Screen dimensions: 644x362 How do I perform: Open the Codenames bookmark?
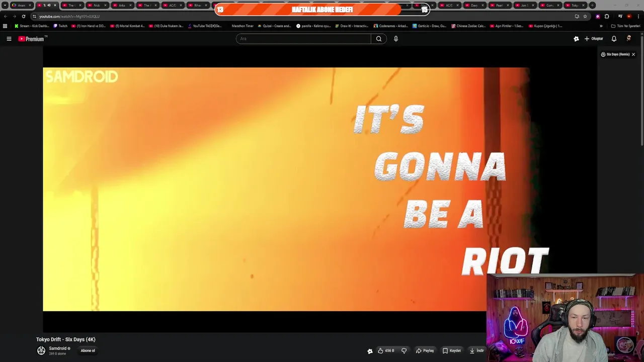point(390,26)
